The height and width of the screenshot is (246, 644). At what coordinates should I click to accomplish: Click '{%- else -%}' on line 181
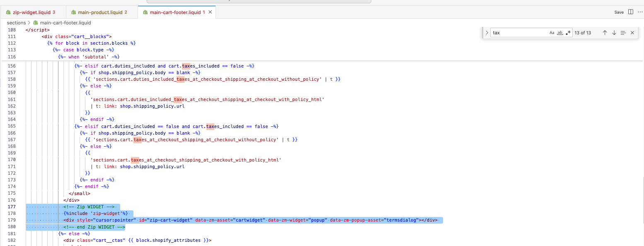[74, 234]
